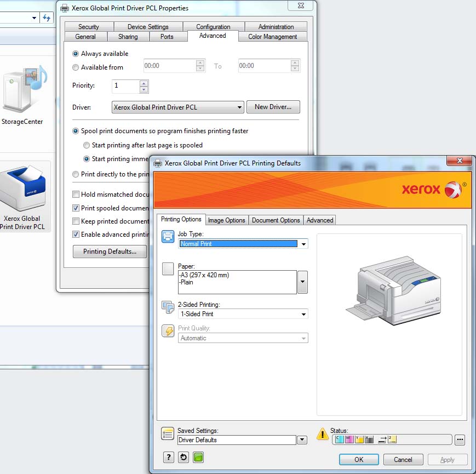
Task: Switch to Image Options tab
Action: click(227, 220)
